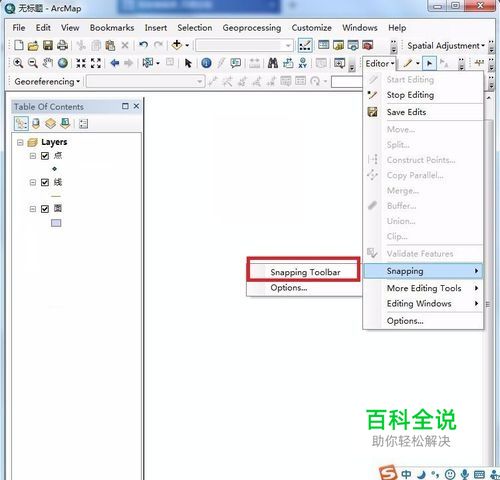Image resolution: width=500 pixels, height=480 pixels.
Task: Click the Paste icon
Action: click(x=110, y=45)
